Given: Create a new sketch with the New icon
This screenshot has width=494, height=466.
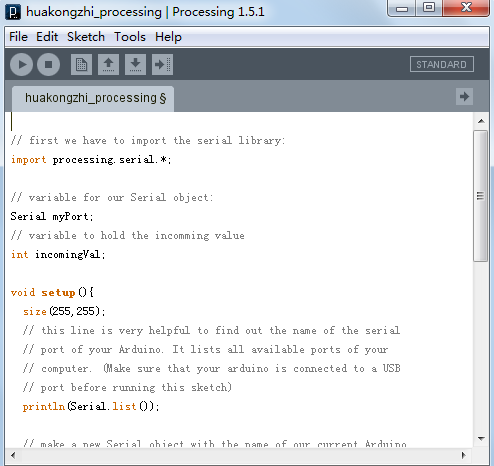Looking at the screenshot, I should coord(81,64).
